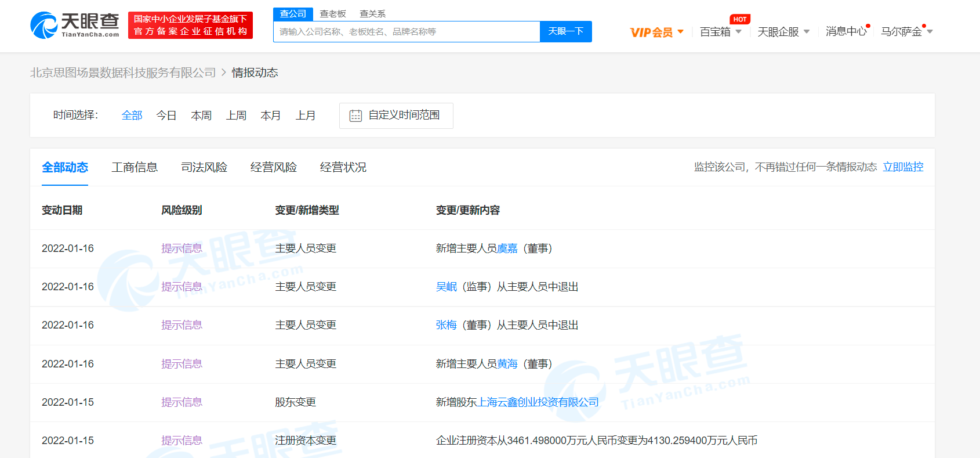
Task: Open the 上海云鑫创业投资有限公司 company link
Action: pyautogui.click(x=538, y=402)
